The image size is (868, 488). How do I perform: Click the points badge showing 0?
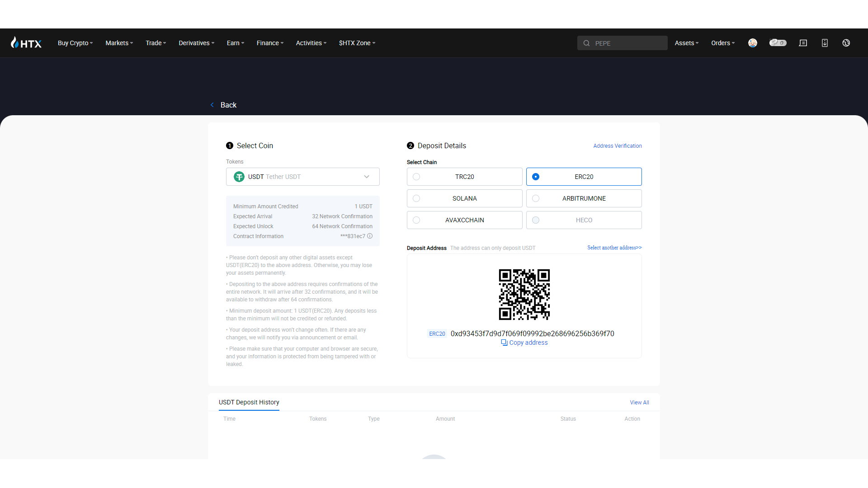tap(778, 43)
